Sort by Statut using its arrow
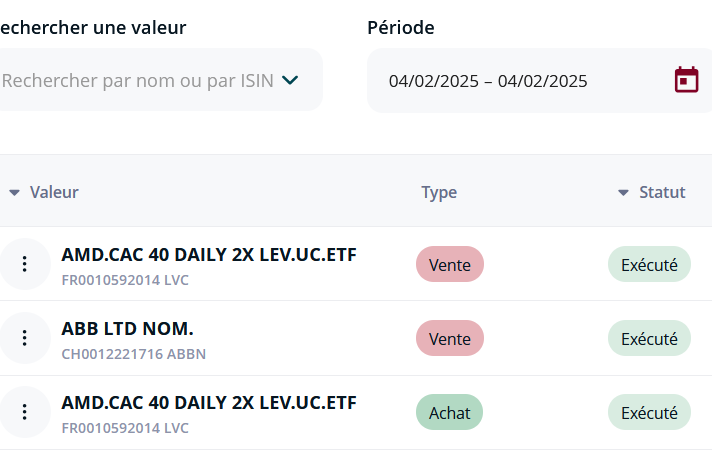 [x=623, y=193]
